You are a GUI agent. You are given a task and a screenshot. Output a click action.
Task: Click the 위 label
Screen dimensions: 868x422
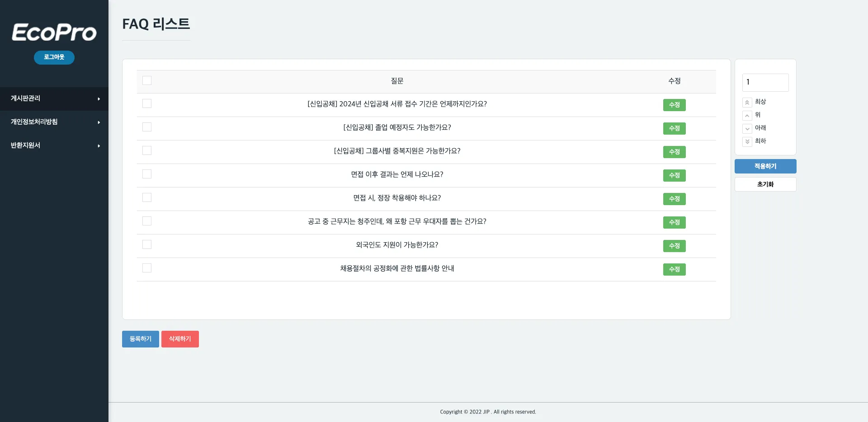758,115
